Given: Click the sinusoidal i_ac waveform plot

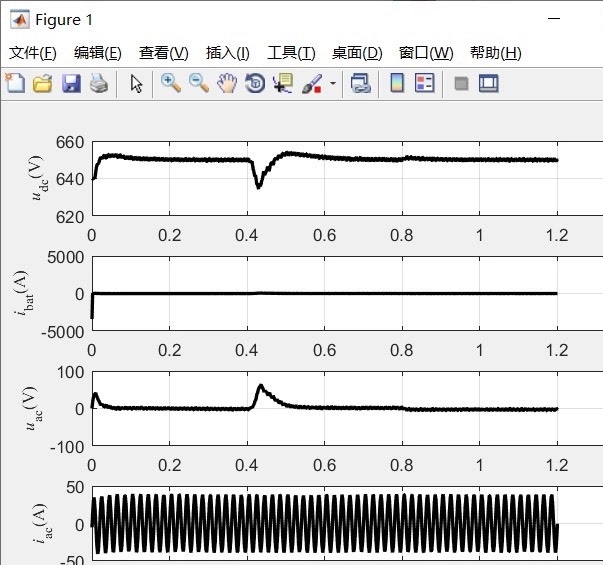Looking at the screenshot, I should pyautogui.click(x=325, y=523).
